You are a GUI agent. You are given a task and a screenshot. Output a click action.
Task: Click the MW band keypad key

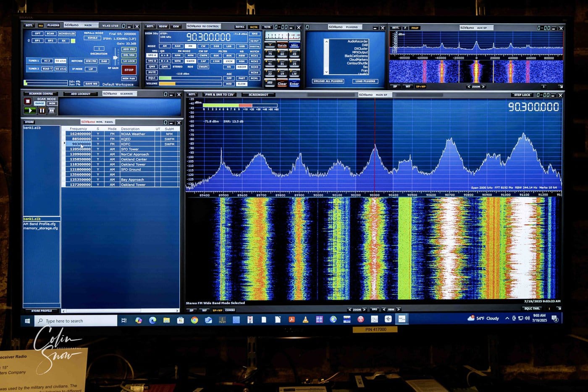(270, 82)
